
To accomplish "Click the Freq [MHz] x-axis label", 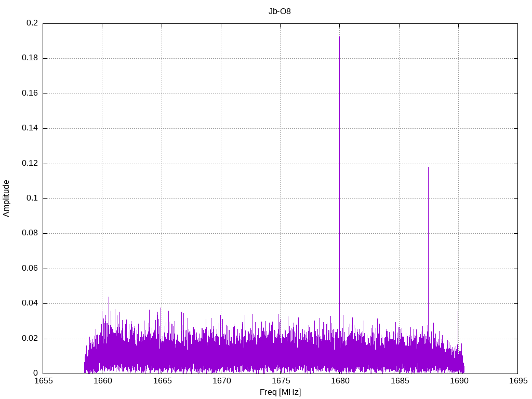I will 280,392.
